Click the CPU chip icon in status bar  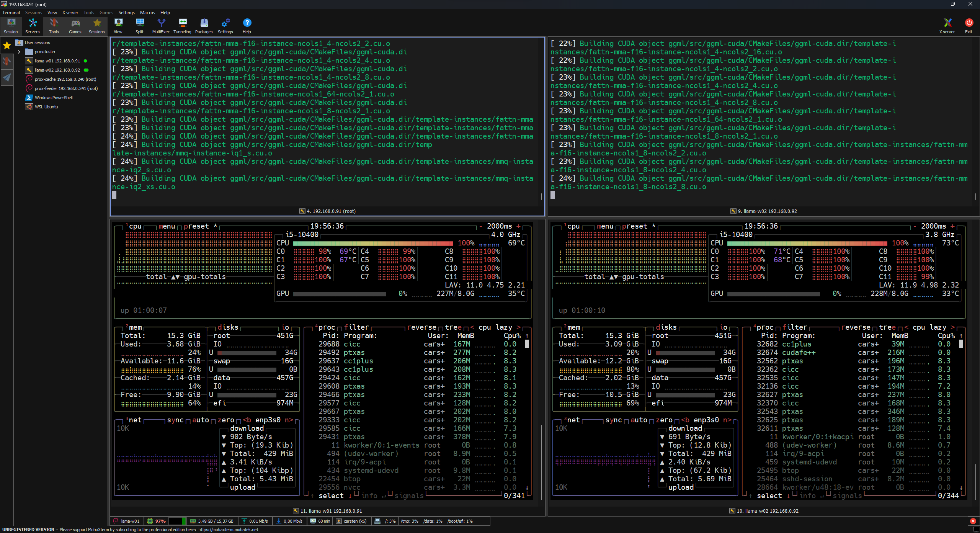click(x=150, y=521)
